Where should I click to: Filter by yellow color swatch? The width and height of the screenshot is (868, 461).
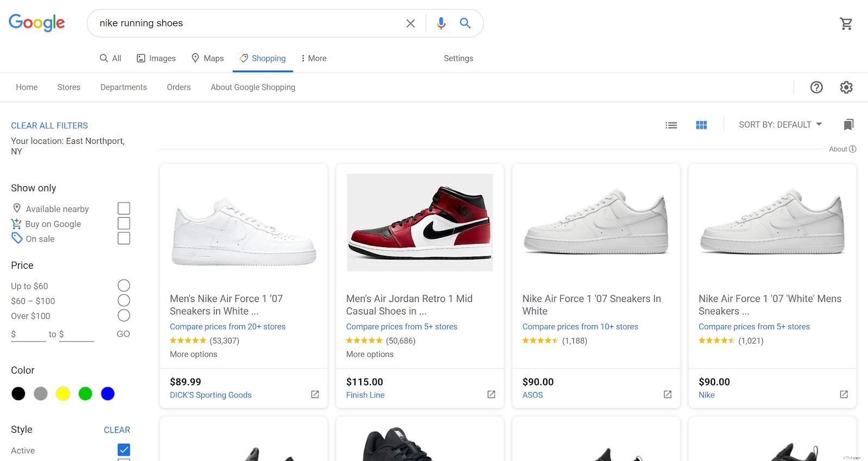click(63, 394)
